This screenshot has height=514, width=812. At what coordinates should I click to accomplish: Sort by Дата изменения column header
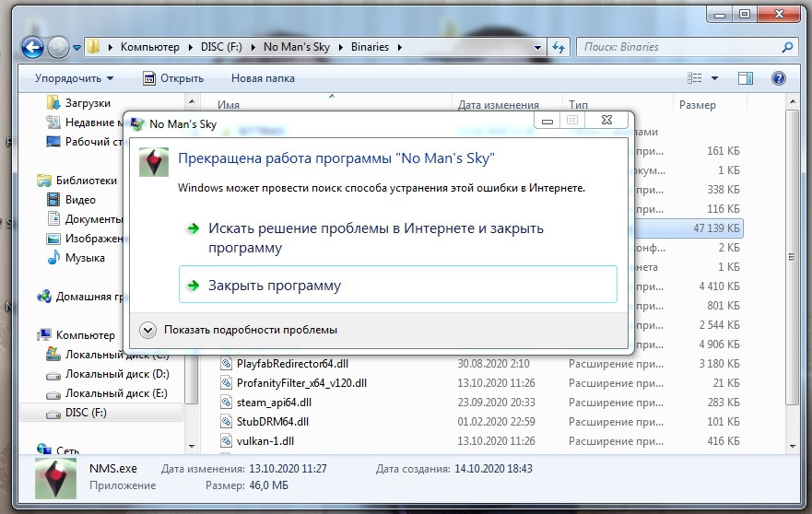coord(499,105)
